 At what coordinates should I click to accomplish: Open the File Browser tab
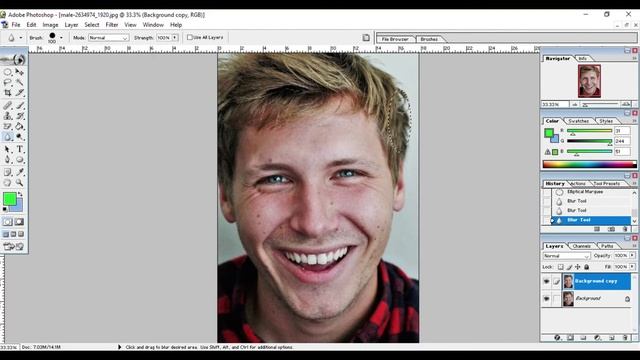click(395, 39)
